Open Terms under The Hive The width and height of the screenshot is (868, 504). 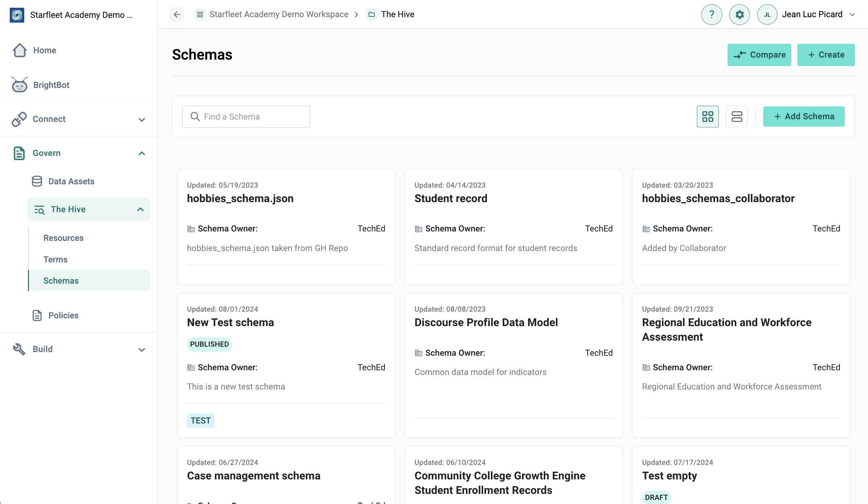(x=56, y=259)
